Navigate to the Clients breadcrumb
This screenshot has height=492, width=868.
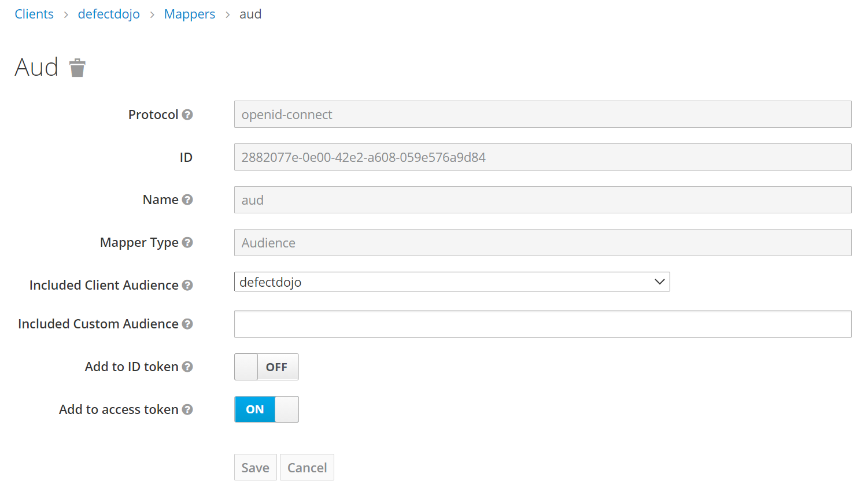click(34, 13)
